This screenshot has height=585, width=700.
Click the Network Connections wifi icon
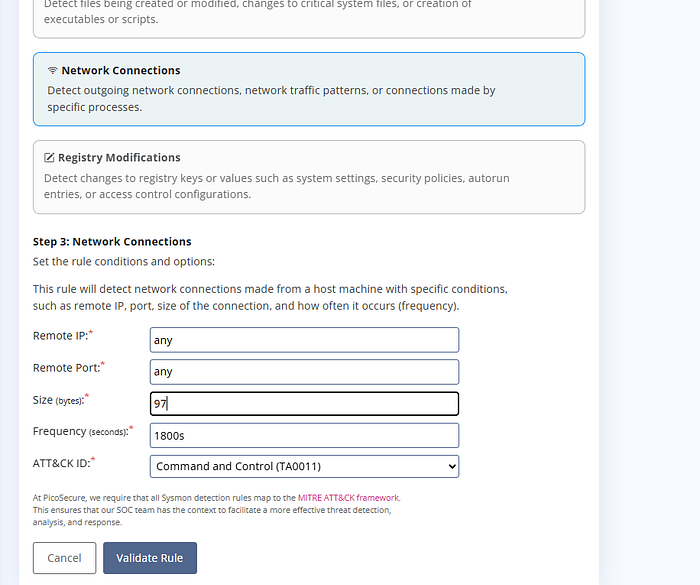coord(53,71)
